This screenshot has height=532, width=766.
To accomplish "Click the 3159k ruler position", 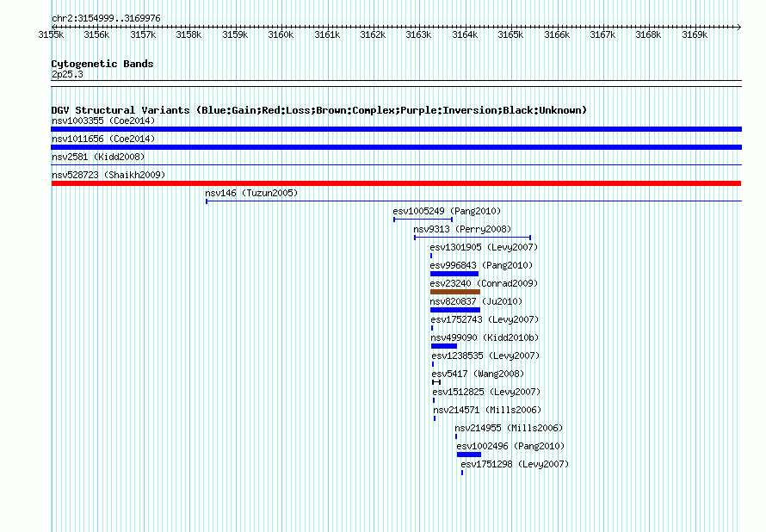I will point(235,34).
